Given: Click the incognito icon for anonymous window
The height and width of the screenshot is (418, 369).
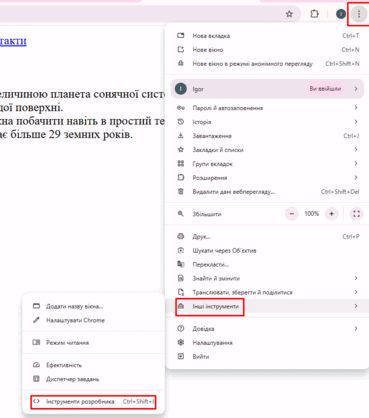Looking at the screenshot, I should click(x=181, y=63).
